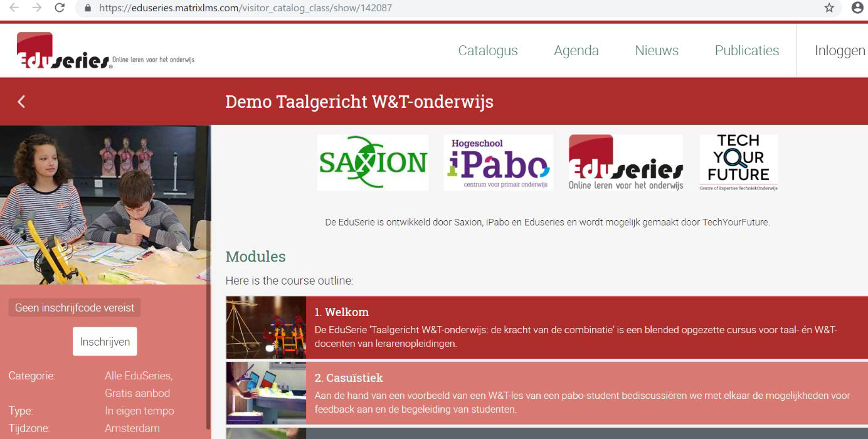Open the browser profile avatar icon

tap(857, 8)
